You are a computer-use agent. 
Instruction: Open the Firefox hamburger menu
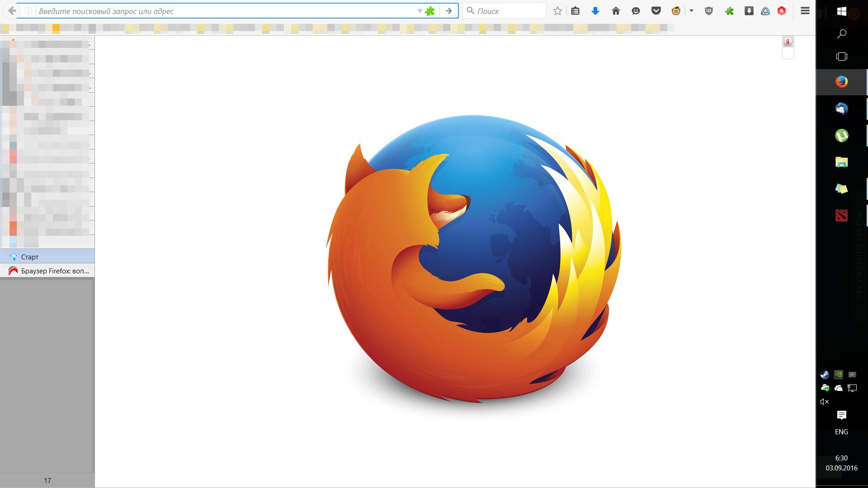[805, 11]
